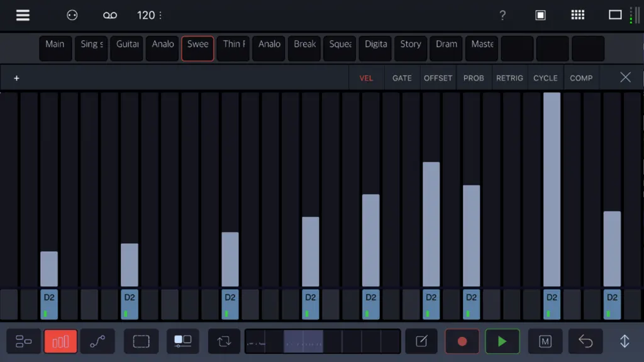
Task: Toggle the M mute button
Action: pos(545,341)
